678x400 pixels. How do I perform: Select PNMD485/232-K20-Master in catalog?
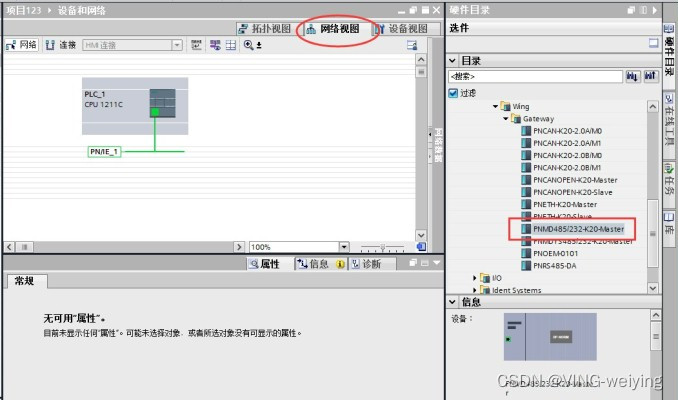[579, 229]
